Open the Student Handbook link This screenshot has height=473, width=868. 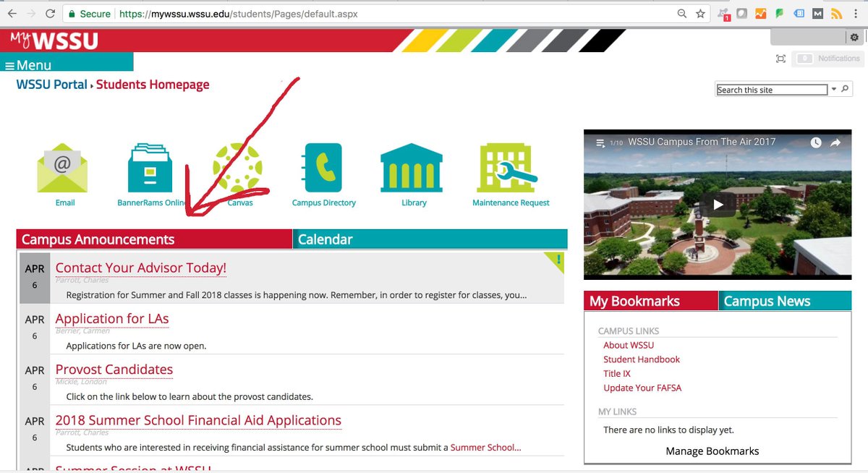coord(642,359)
